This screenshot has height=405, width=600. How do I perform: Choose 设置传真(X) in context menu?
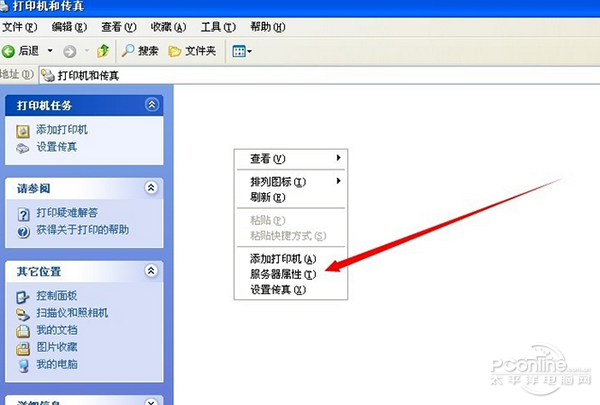[291, 290]
